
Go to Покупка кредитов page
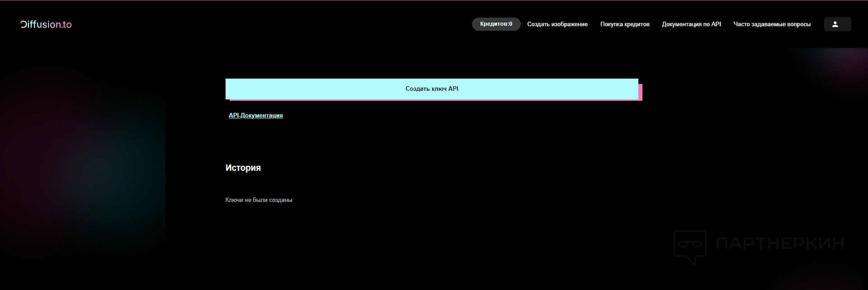click(625, 24)
